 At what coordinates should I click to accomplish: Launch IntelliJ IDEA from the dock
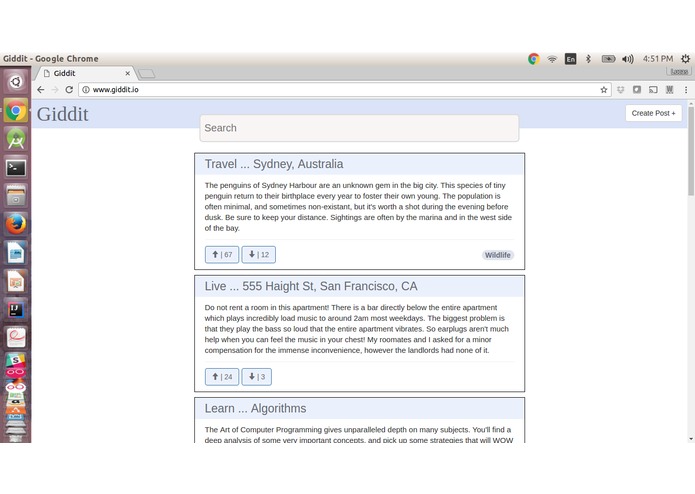click(16, 310)
